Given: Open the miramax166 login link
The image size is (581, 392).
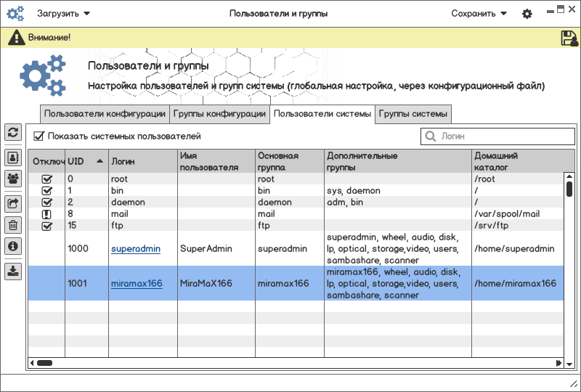Looking at the screenshot, I should pos(137,284).
